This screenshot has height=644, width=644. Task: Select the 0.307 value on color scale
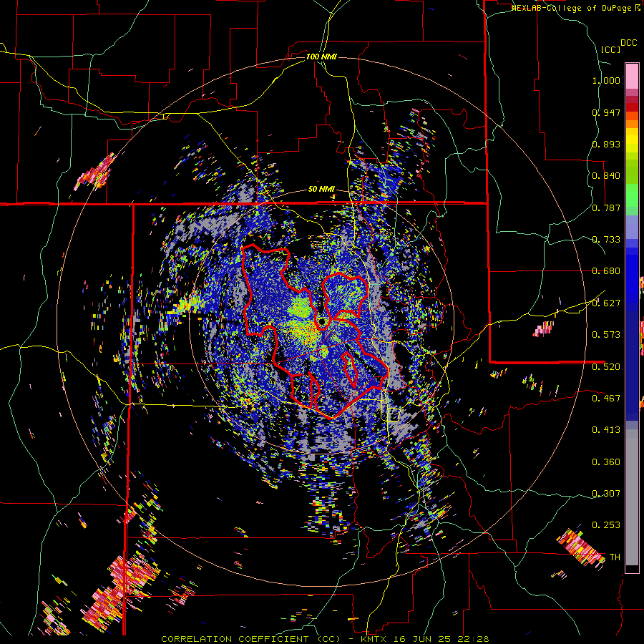(x=606, y=494)
